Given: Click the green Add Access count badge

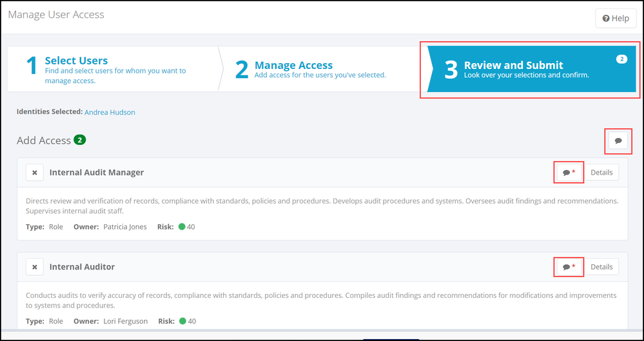Looking at the screenshot, I should pos(80,140).
